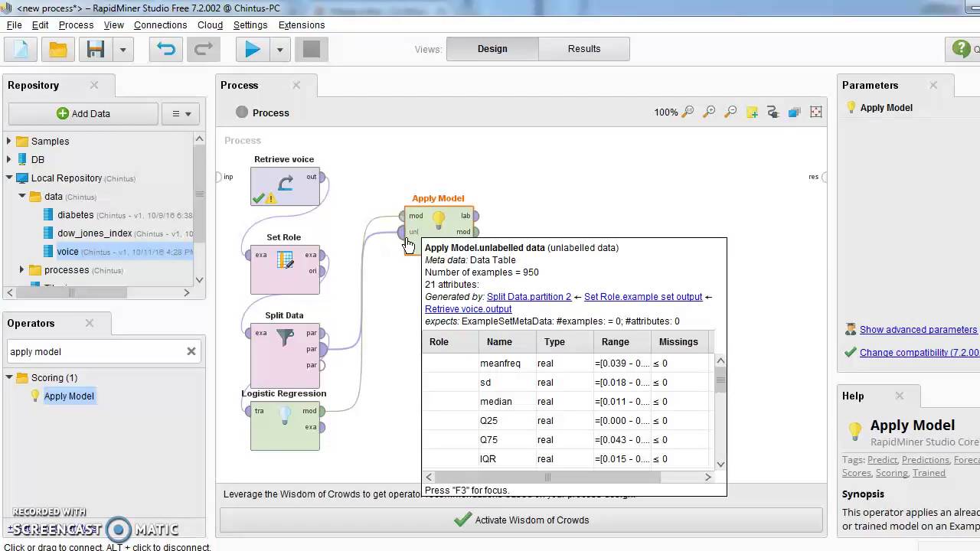
Task: Undo the last action
Action: (166, 50)
